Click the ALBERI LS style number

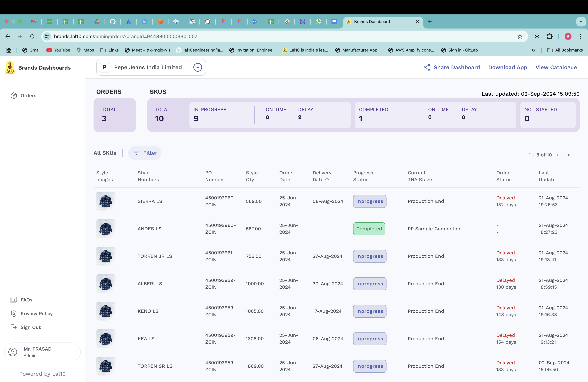click(150, 284)
